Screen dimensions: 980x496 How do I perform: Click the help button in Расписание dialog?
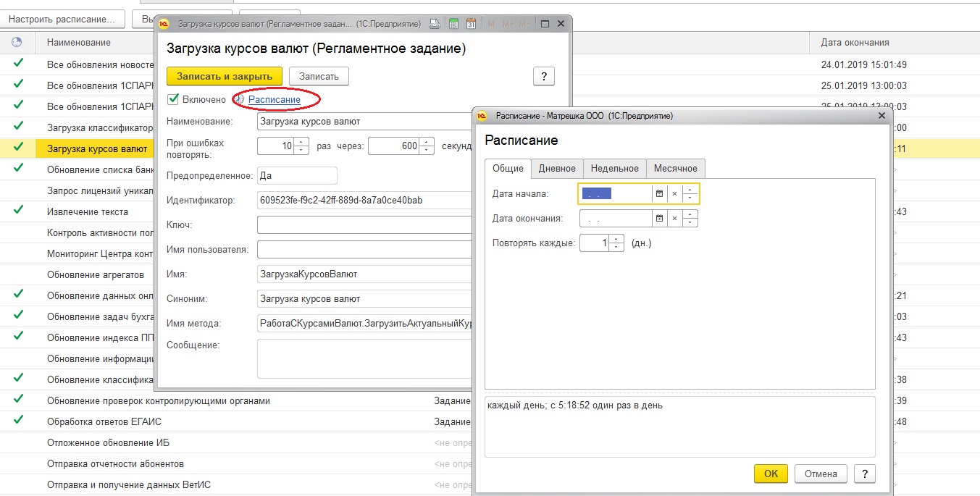pos(863,474)
